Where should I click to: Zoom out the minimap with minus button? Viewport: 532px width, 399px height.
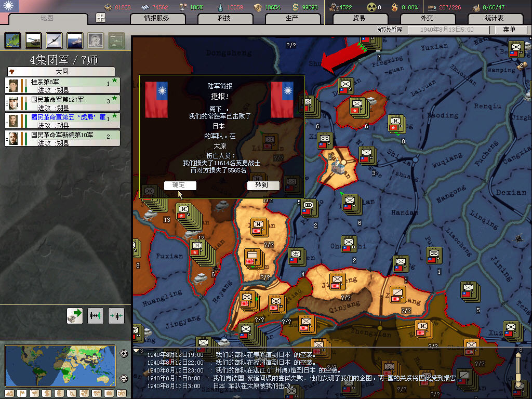tap(124, 378)
